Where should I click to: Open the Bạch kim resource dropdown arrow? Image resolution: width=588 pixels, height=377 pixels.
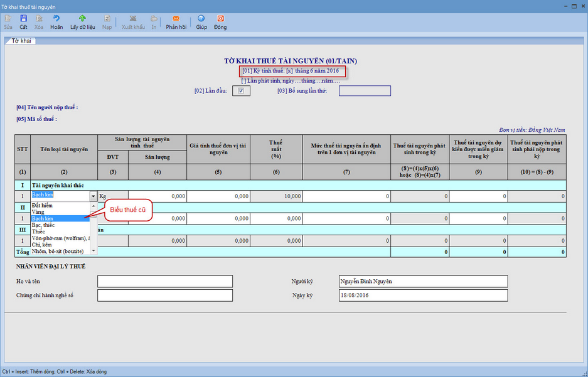(94, 196)
